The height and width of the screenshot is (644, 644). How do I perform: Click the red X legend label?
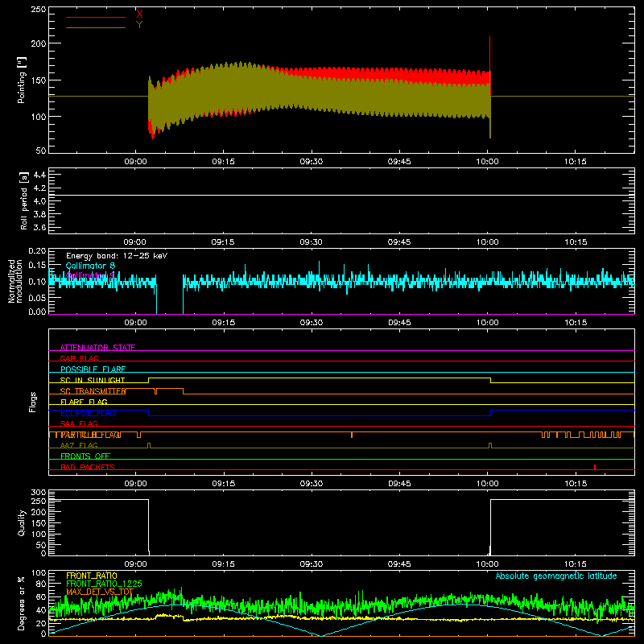pos(139,14)
